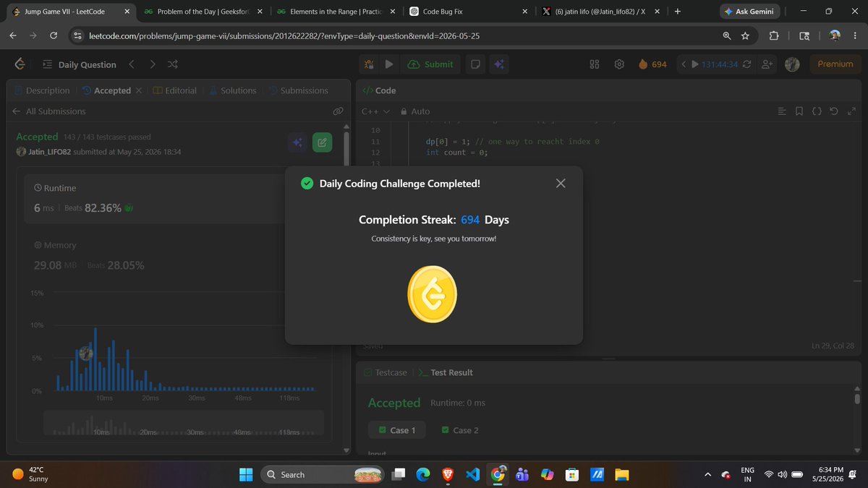
Task: Close the Accepted tab
Action: 138,90
